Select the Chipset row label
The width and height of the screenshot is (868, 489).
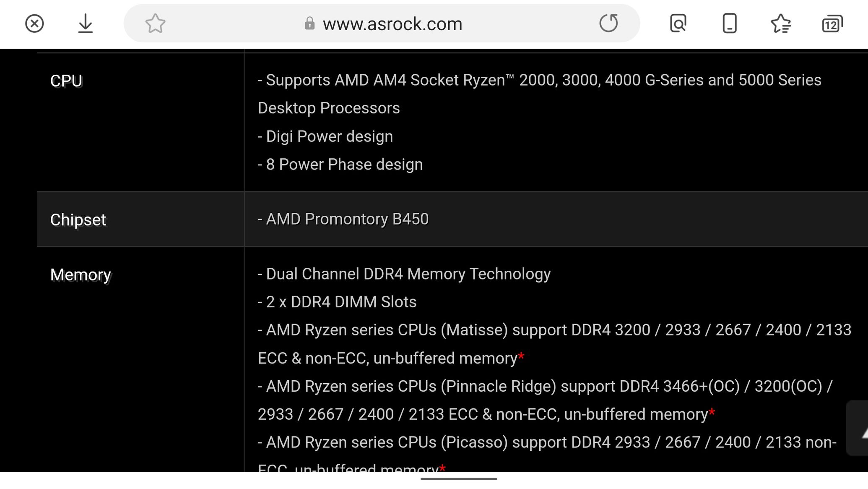[x=78, y=220]
